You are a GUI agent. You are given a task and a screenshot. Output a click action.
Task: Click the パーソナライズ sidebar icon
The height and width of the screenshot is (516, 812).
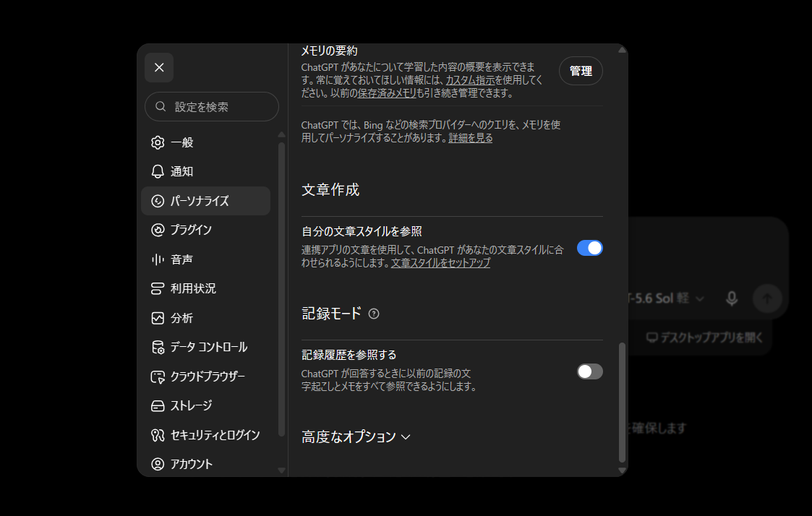[158, 201]
